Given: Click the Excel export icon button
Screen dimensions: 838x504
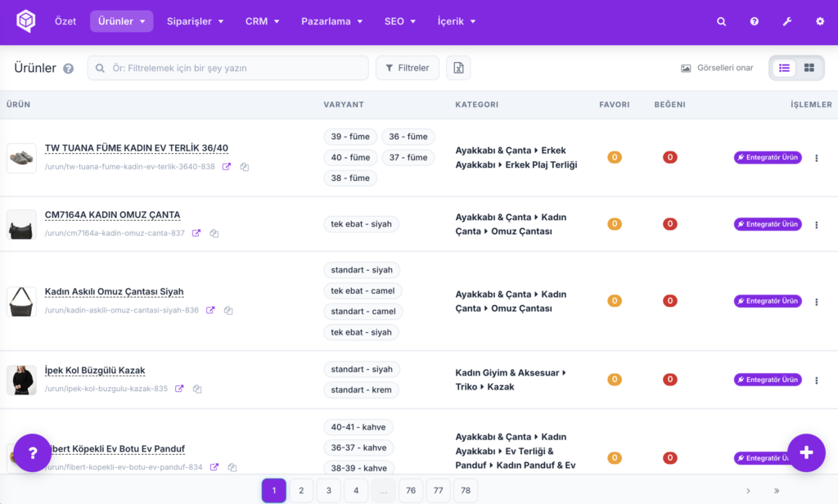Looking at the screenshot, I should (458, 68).
